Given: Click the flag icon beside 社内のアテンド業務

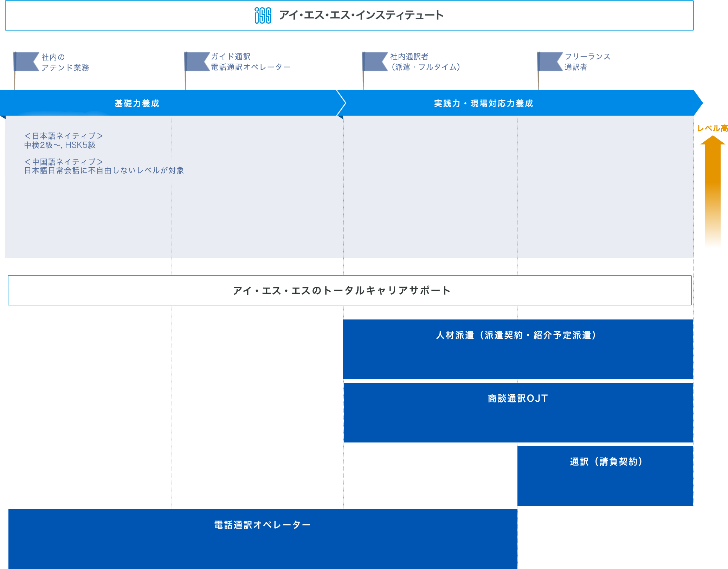Looking at the screenshot, I should tap(26, 70).
